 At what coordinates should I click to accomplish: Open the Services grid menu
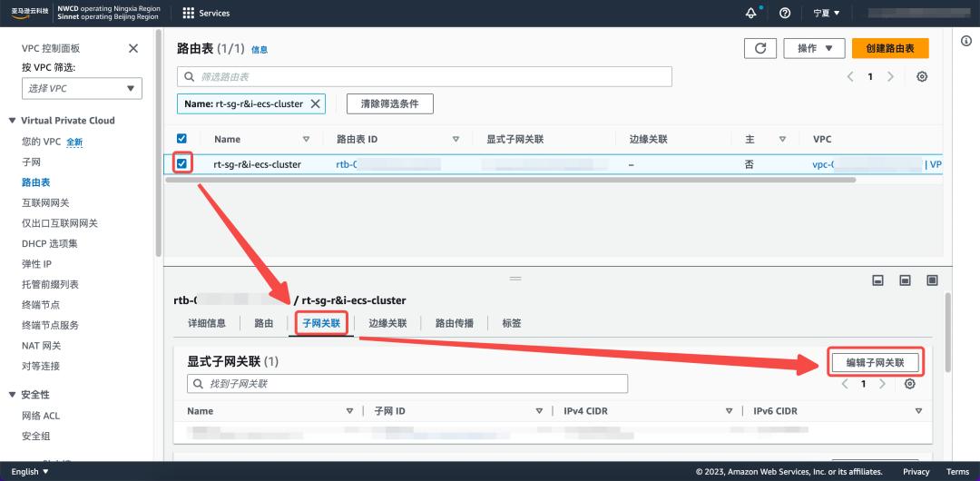tap(206, 13)
